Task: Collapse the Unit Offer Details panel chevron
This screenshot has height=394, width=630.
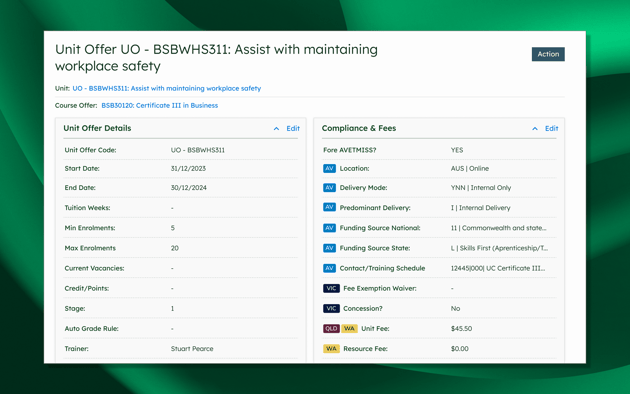Action: pos(276,129)
